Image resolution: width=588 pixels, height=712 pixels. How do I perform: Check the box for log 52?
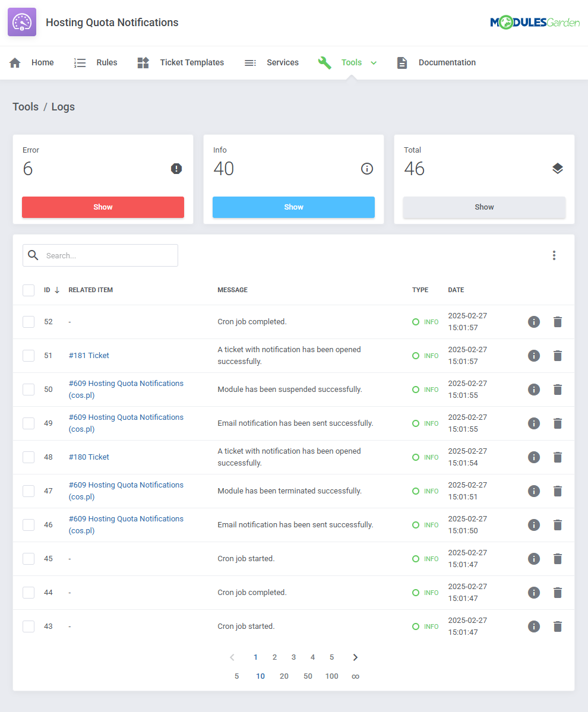29,322
